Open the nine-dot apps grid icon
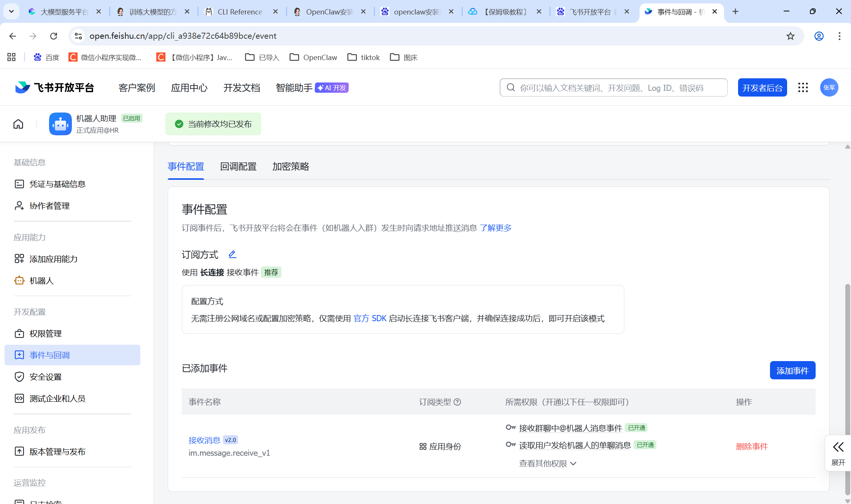851x504 pixels. [803, 88]
